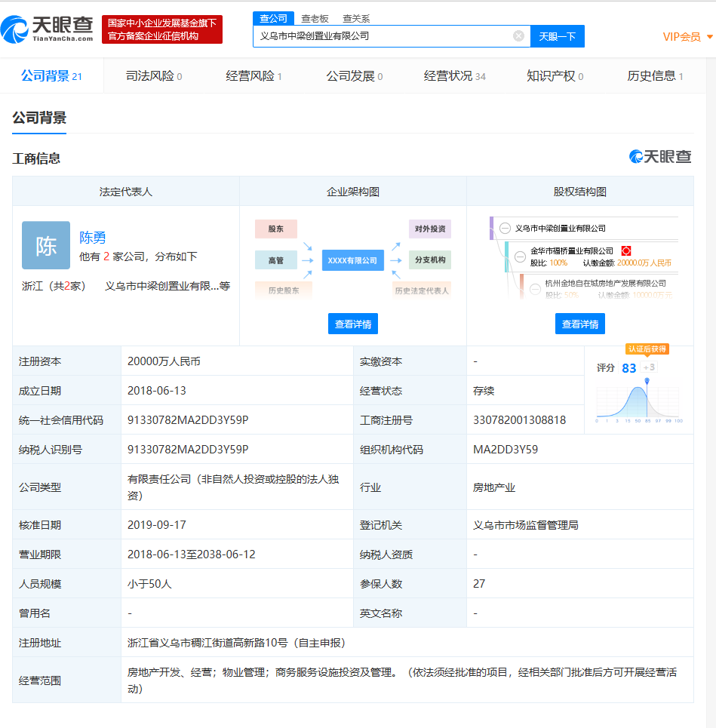Open the VIP会员 dropdown
716x728 pixels.
pyautogui.click(x=687, y=37)
